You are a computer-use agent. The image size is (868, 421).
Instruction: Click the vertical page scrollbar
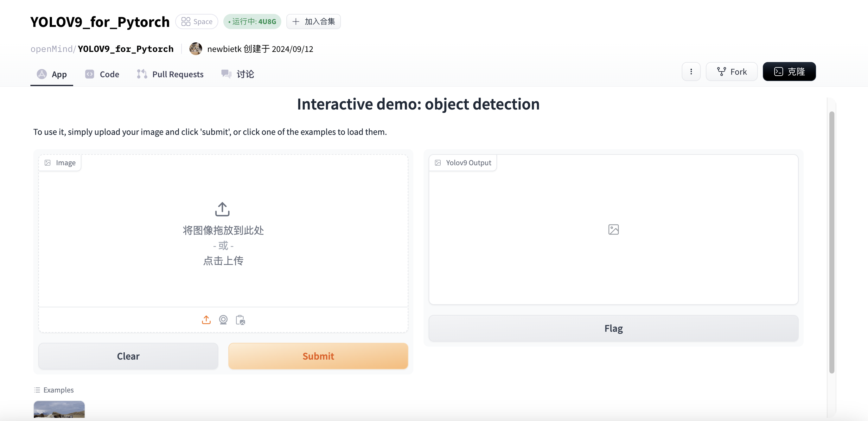coord(831,242)
